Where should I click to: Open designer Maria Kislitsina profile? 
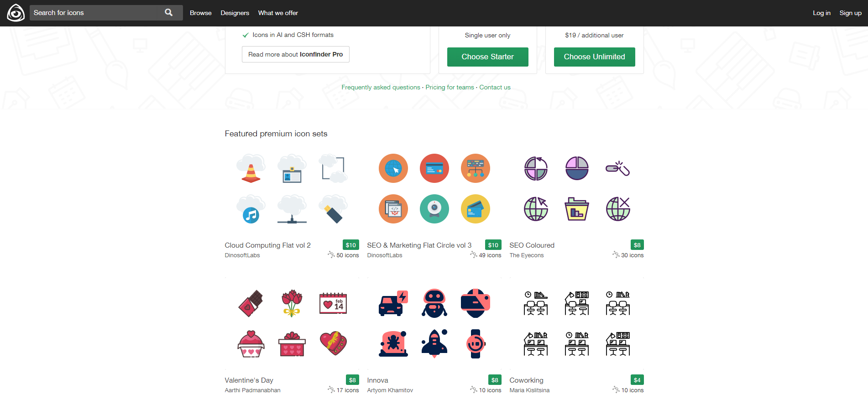(529, 390)
